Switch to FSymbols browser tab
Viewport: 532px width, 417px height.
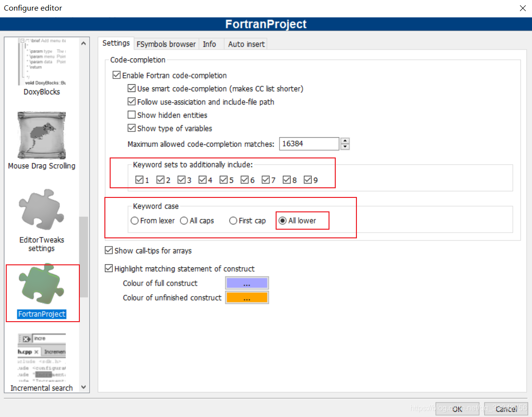pyautogui.click(x=166, y=44)
